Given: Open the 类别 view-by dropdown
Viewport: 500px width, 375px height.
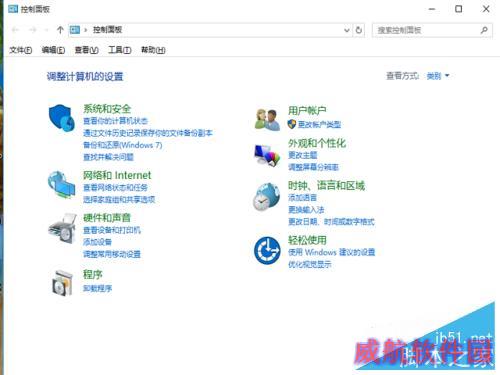Looking at the screenshot, I should click(438, 76).
